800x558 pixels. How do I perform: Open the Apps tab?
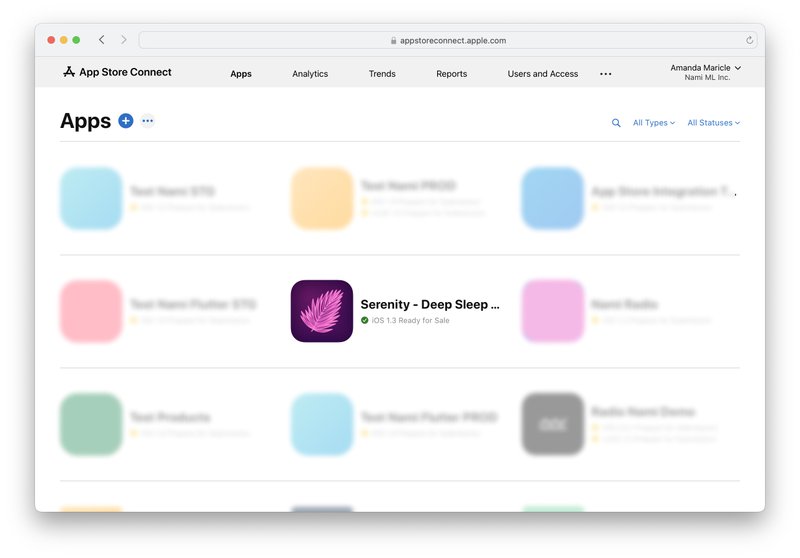click(241, 73)
